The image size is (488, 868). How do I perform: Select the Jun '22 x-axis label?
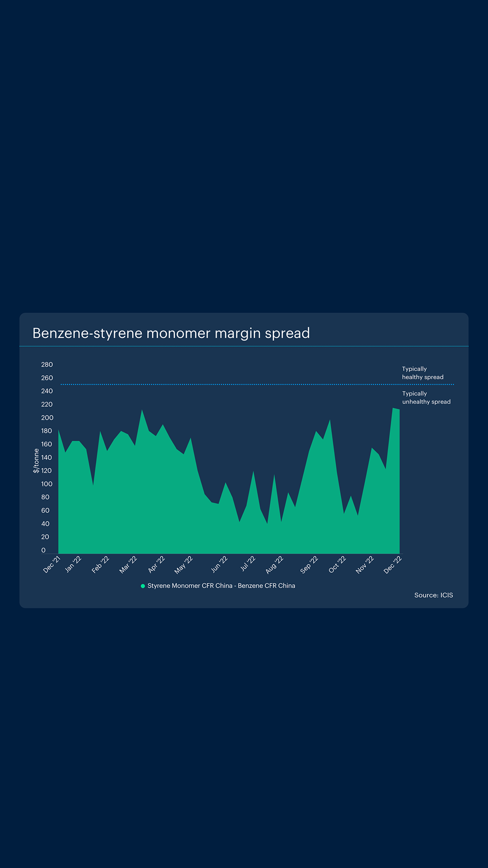219,565
